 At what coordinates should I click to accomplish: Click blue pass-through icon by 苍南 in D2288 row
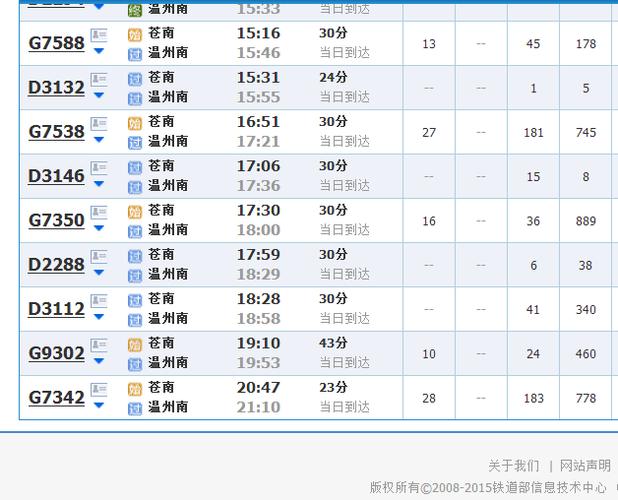(135, 257)
